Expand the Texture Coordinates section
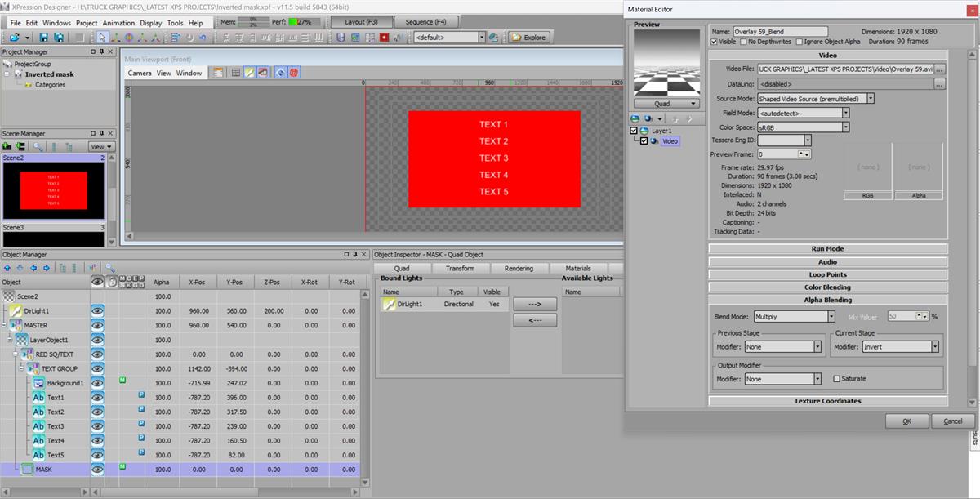 pyautogui.click(x=827, y=401)
